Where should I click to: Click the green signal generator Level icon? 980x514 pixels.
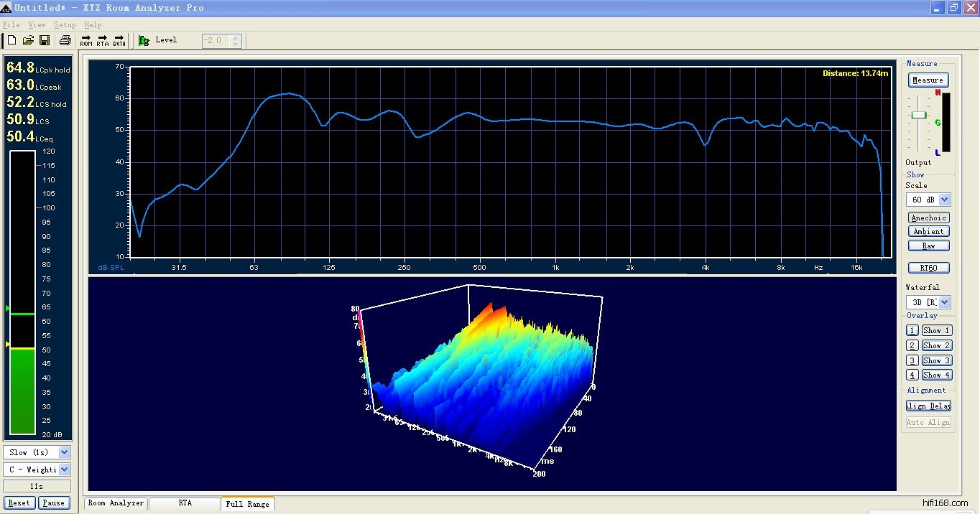click(144, 40)
